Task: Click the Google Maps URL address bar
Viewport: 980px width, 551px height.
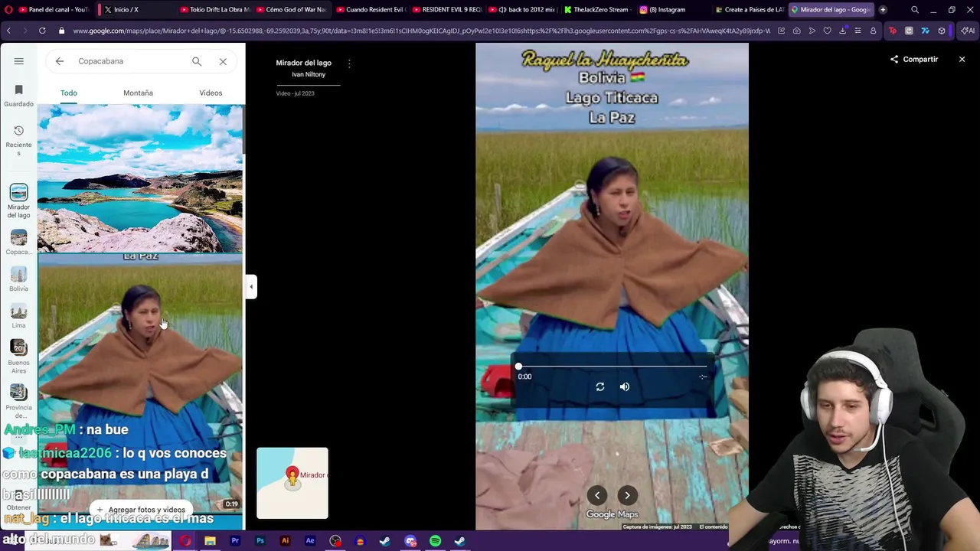Action: (421, 31)
